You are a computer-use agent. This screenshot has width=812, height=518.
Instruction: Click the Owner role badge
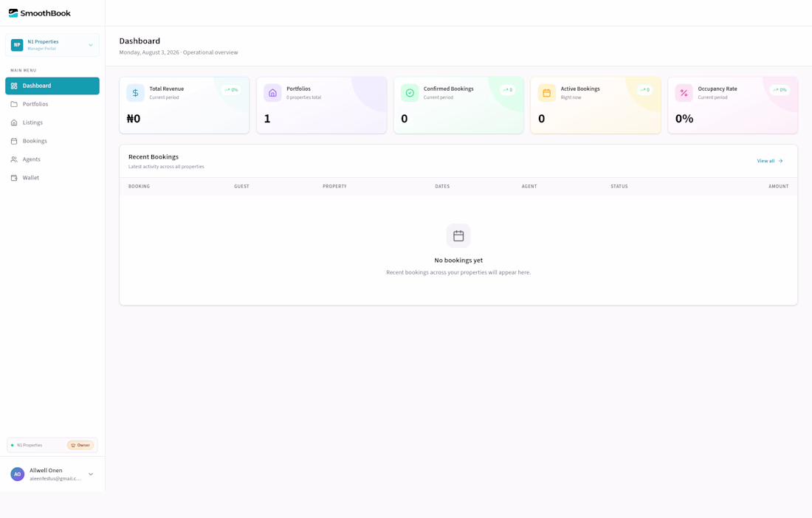click(x=80, y=445)
